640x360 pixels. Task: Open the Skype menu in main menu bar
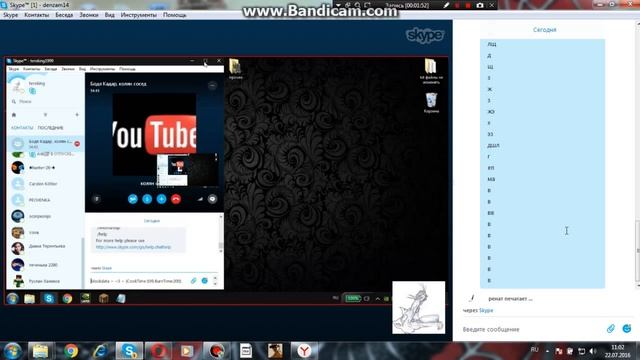(x=11, y=15)
